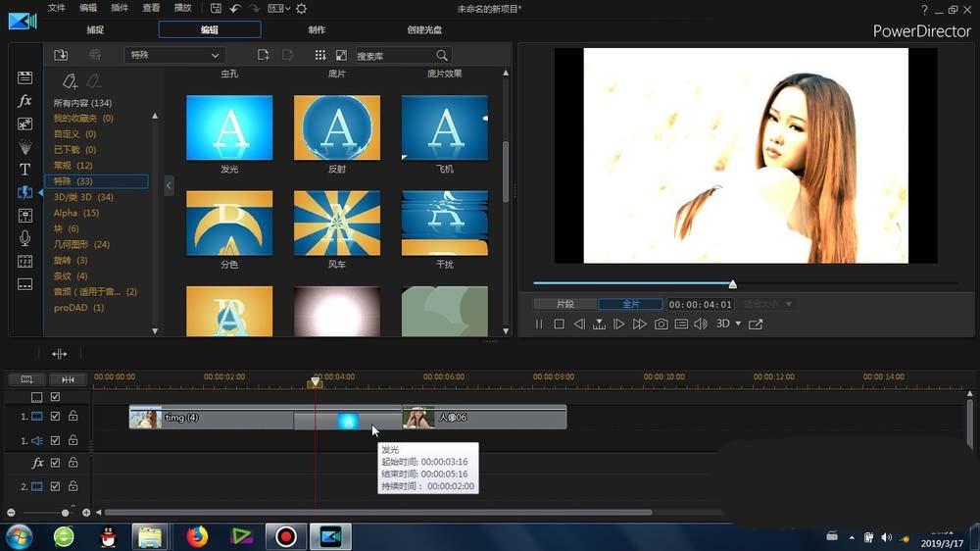Open the fx effects room
This screenshot has height=551, width=980.
(24, 101)
